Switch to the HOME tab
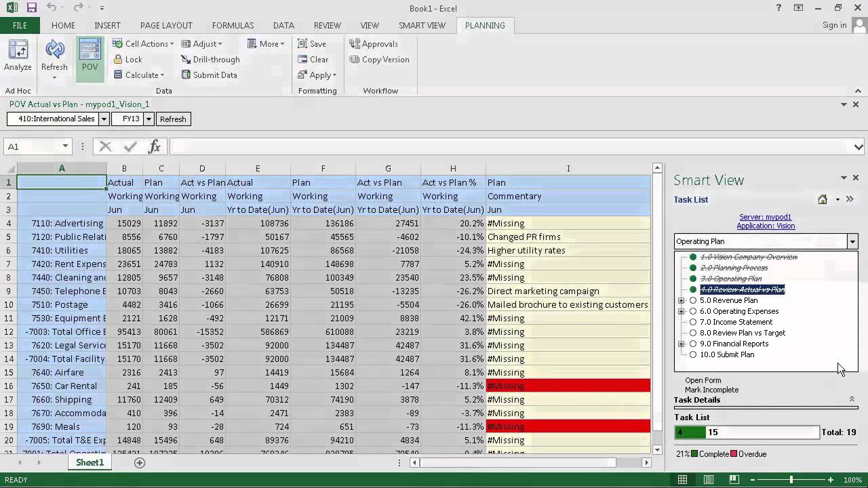This screenshot has height=488, width=868. click(63, 25)
